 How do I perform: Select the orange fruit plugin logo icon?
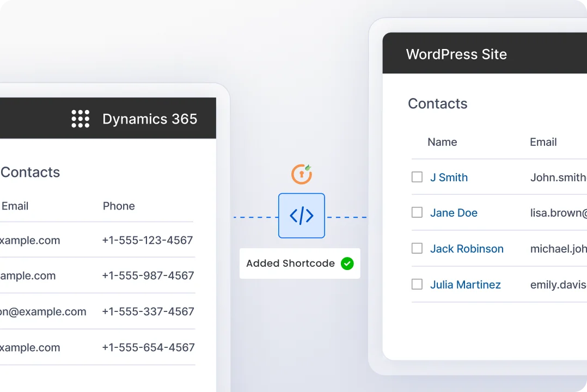coord(301,174)
